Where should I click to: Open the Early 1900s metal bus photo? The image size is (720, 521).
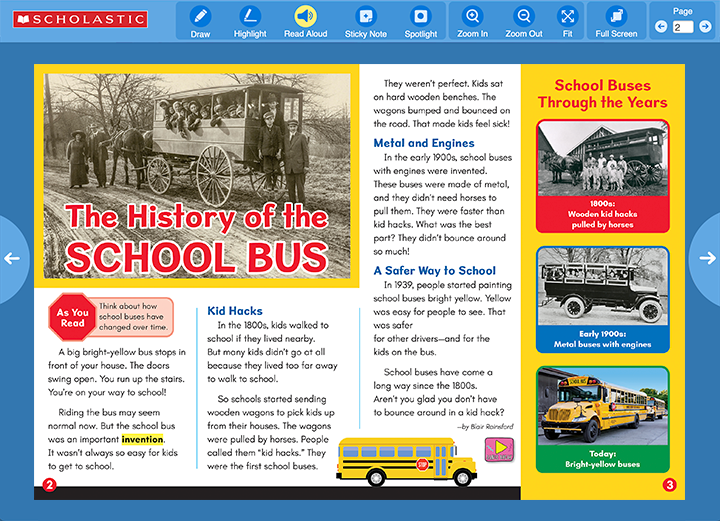[602, 285]
